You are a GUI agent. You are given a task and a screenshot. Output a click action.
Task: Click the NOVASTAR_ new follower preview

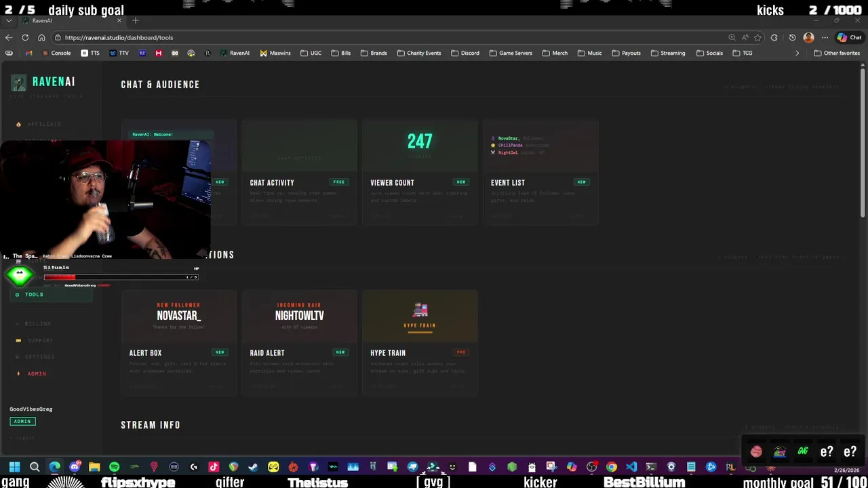tap(179, 315)
